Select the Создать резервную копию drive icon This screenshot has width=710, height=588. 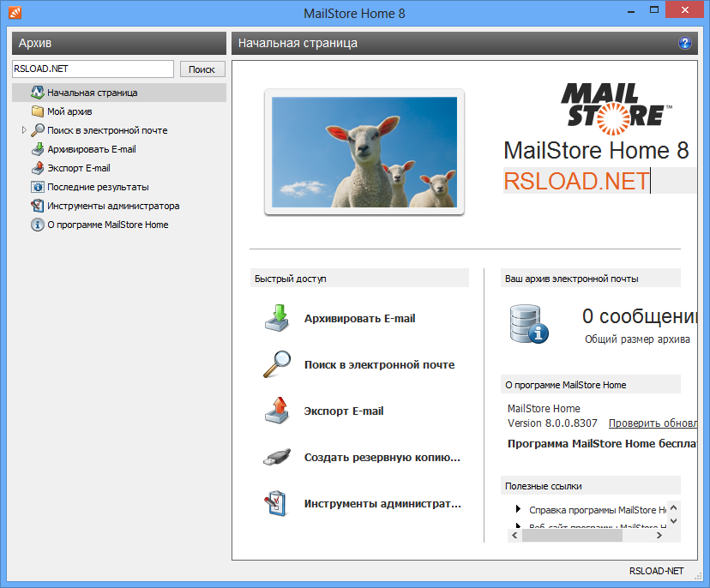(276, 458)
